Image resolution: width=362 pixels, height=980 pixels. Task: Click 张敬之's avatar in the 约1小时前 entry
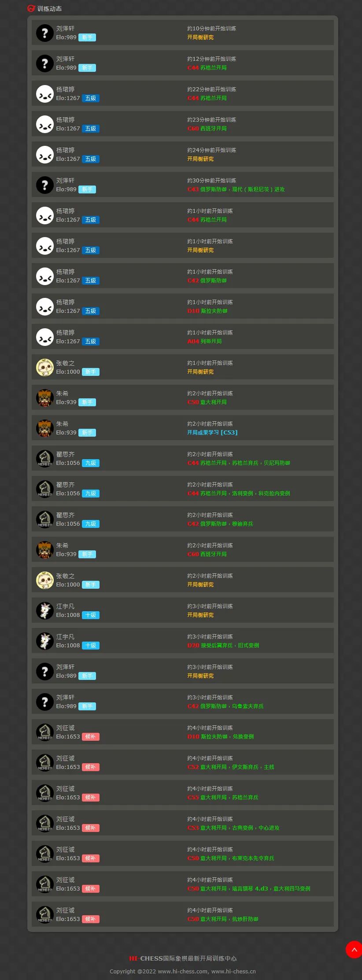(x=44, y=367)
